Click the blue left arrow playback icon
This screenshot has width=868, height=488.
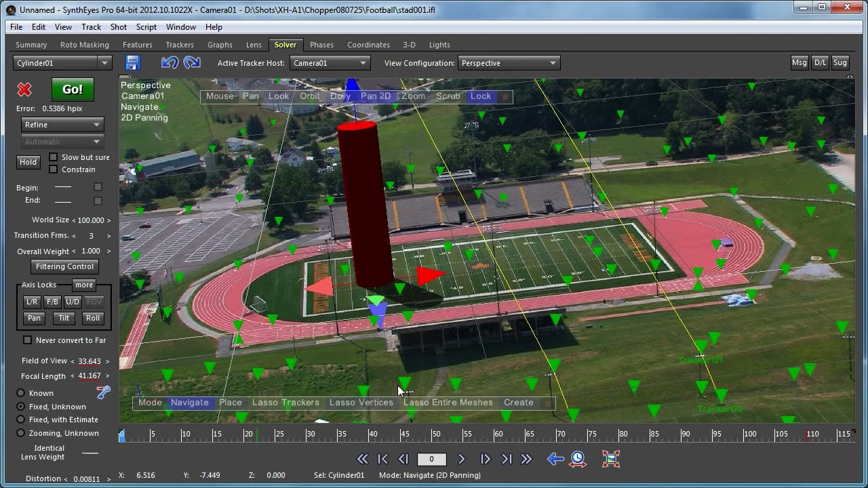click(555, 459)
